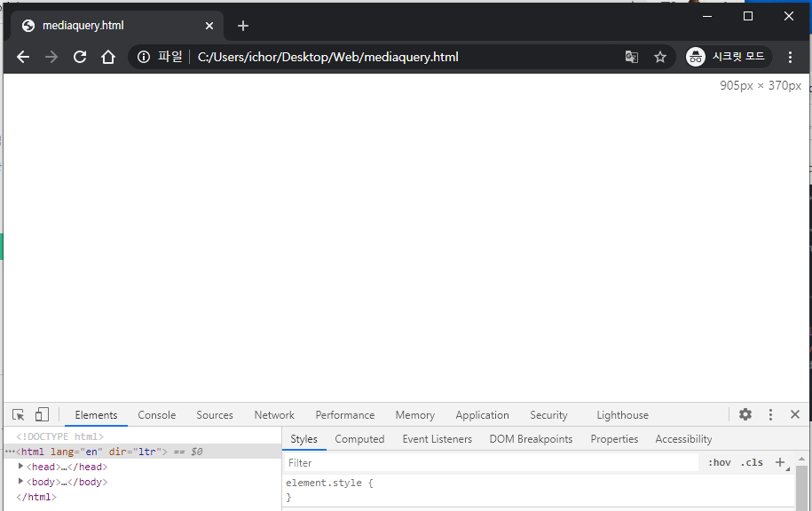Expand the head element node
This screenshot has height=511, width=812.
[20, 467]
